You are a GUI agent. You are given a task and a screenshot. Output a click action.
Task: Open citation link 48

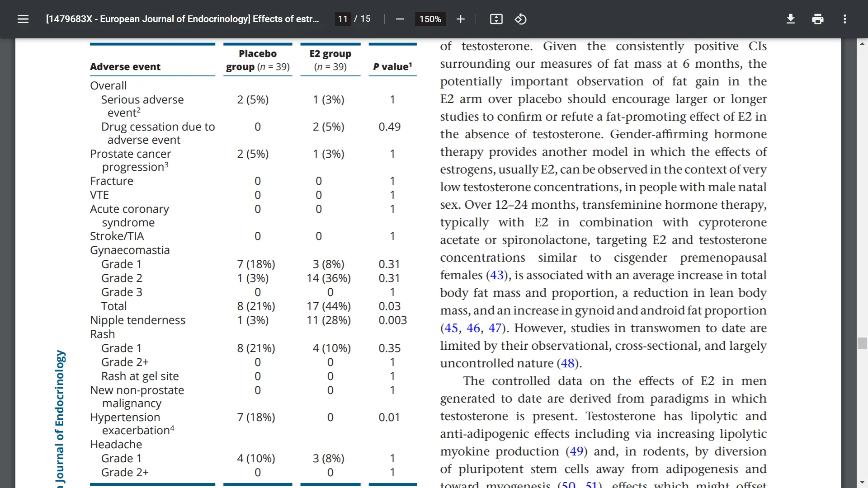(x=568, y=363)
